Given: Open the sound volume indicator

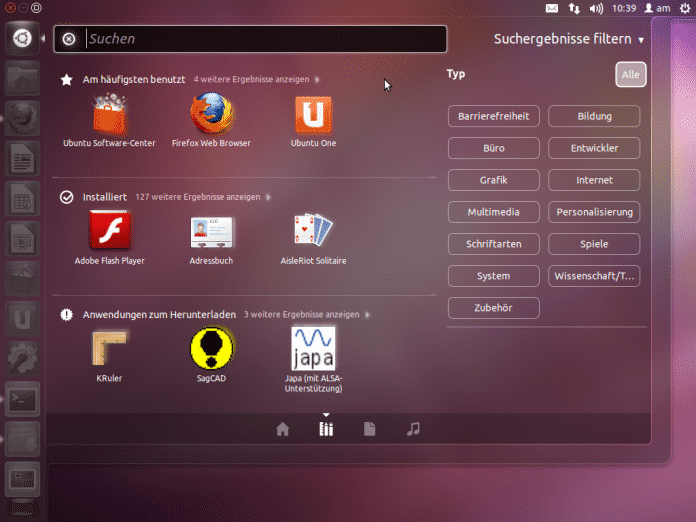Looking at the screenshot, I should (x=596, y=8).
